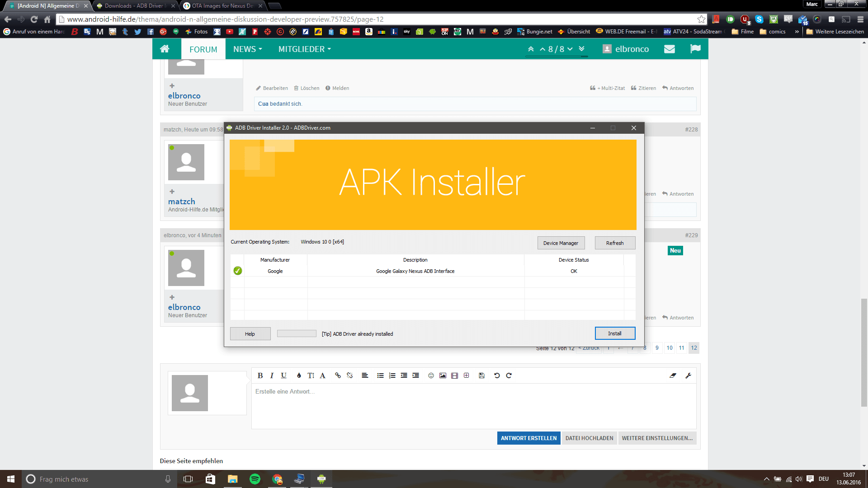Indent text with the indent icon

click(x=415, y=375)
